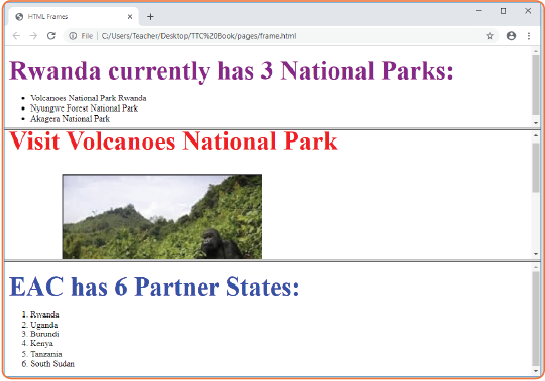Click the address bar URL frame.html
545x381 pixels.
click(x=199, y=36)
